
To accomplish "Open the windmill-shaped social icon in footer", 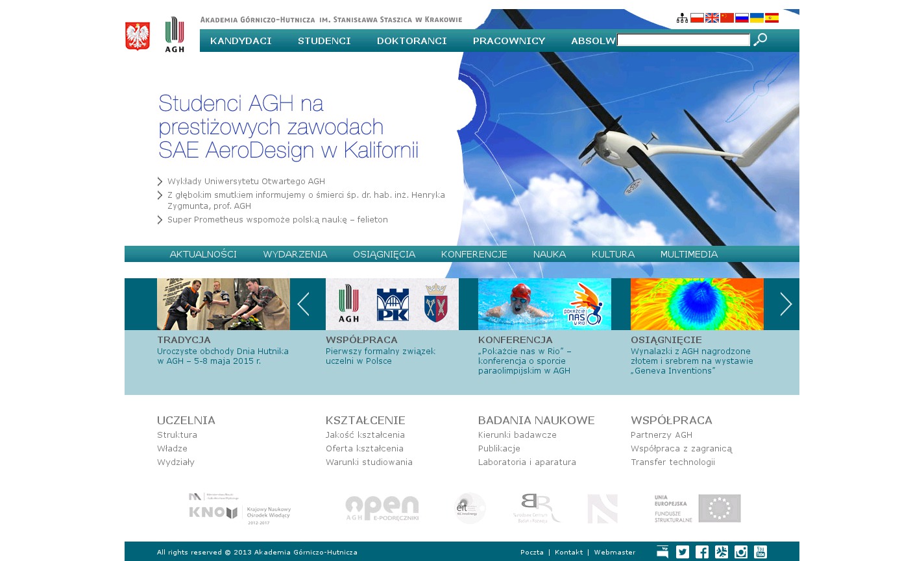I will [x=722, y=552].
